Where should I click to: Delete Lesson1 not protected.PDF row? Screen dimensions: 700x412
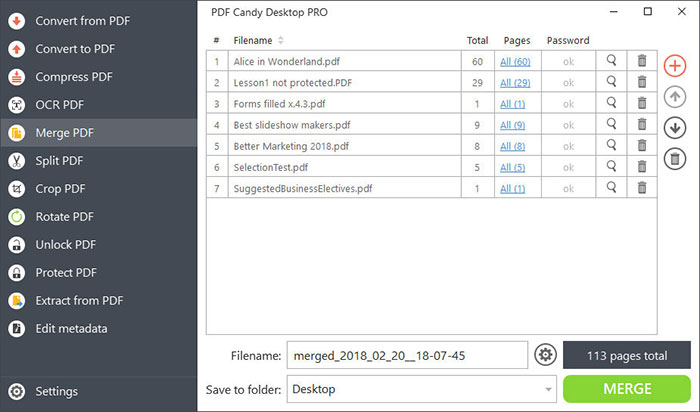coord(642,82)
